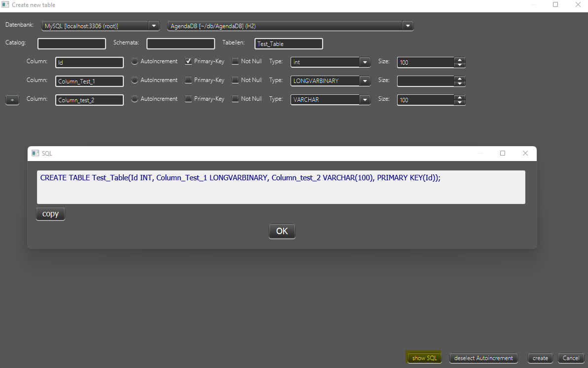Click the size field of Column_test_2

(x=426, y=100)
